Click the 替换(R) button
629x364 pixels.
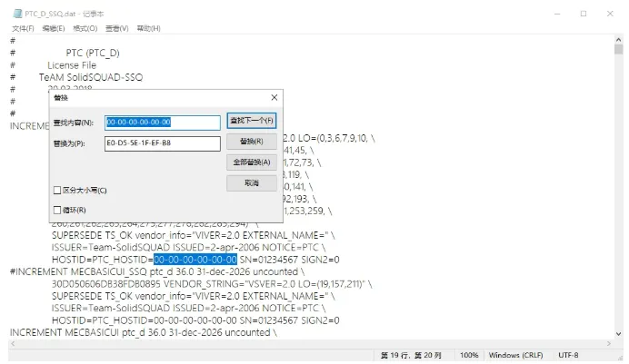[252, 142]
